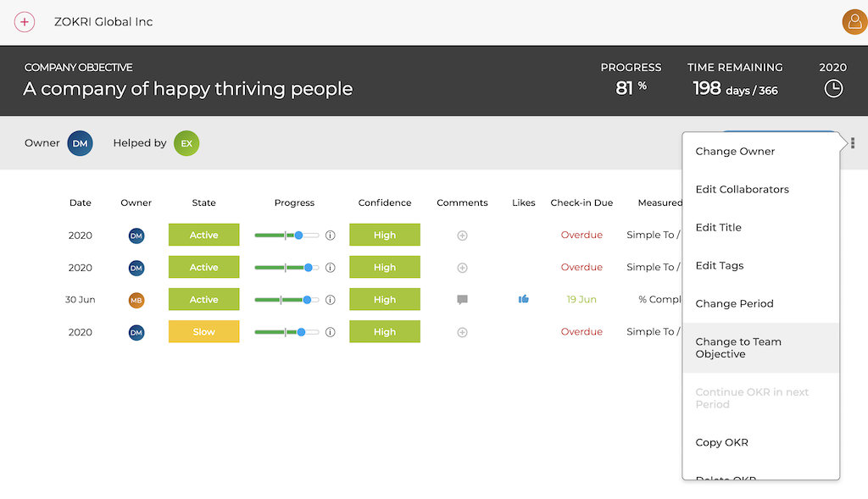Click Edit Tags in the menu
This screenshot has height=499, width=868.
(x=719, y=265)
